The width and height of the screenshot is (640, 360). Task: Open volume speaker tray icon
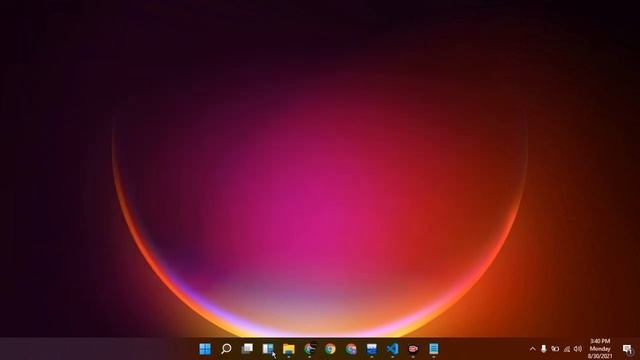[x=578, y=349]
